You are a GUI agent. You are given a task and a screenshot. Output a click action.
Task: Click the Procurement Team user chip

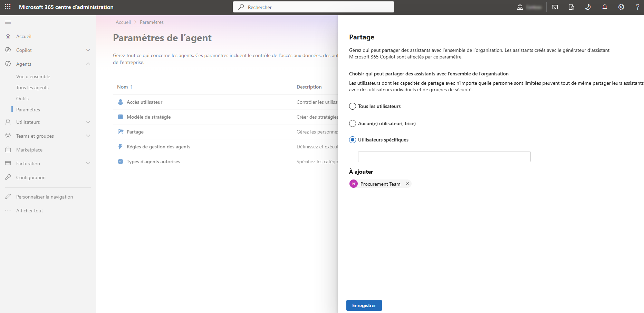(380, 184)
